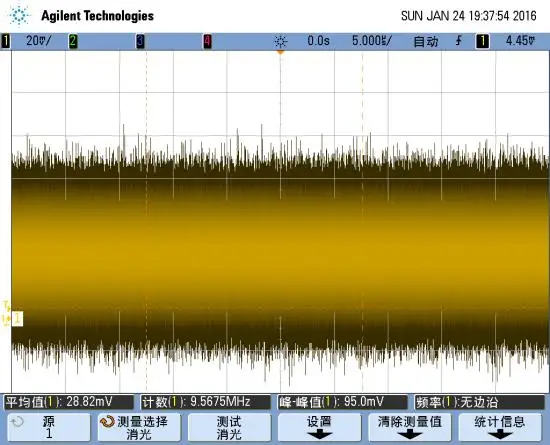Viewport: 550px width, 445px height.
Task: Click the orange trigger position marker
Action: click(x=280, y=52)
